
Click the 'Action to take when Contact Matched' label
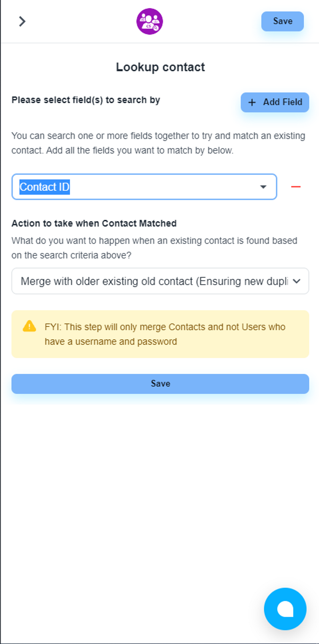tap(94, 223)
